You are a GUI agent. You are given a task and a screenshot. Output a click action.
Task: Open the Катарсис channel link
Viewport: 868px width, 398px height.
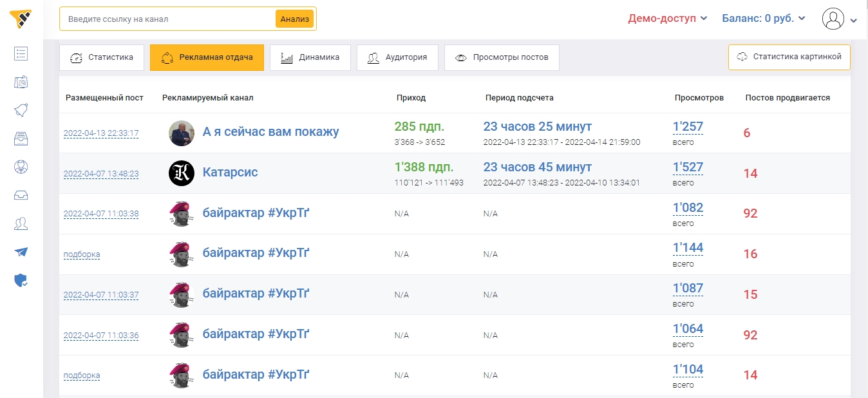click(x=230, y=172)
